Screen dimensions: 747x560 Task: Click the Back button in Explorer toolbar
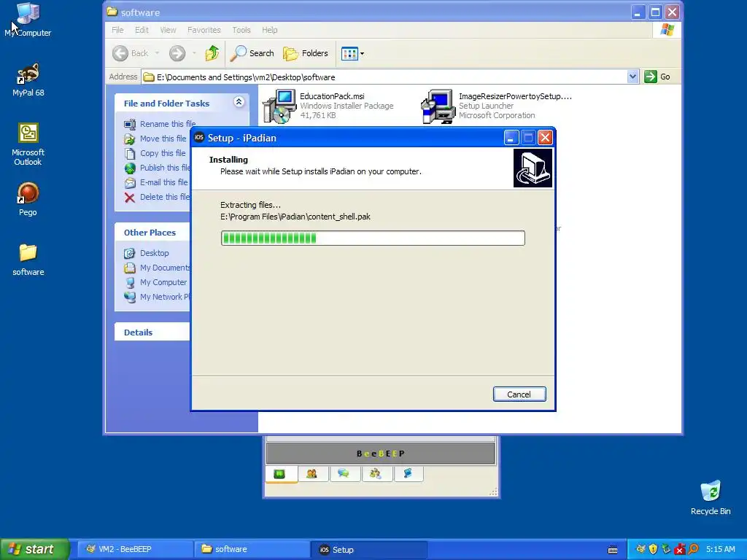[131, 53]
